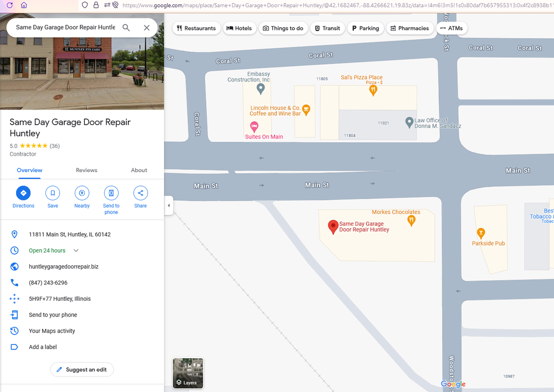Copy plus code 5H9F+77 Huntley
554x392 pixels.
(60, 299)
